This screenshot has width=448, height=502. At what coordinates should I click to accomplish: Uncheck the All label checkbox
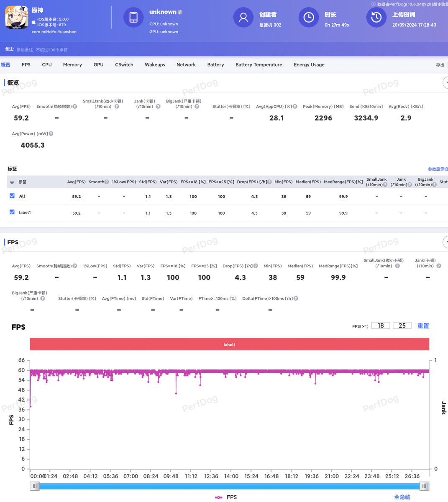pos(12,196)
